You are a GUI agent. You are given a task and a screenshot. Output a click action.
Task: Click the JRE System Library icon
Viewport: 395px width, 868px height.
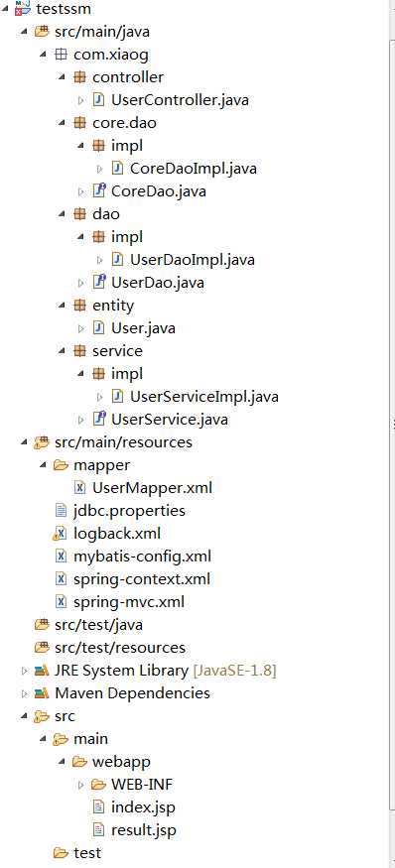point(42,671)
